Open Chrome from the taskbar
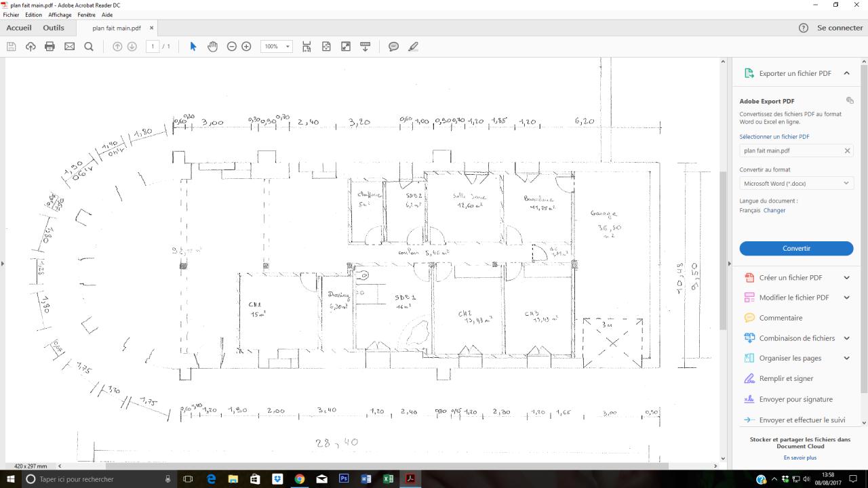The width and height of the screenshot is (868, 488). (300, 479)
